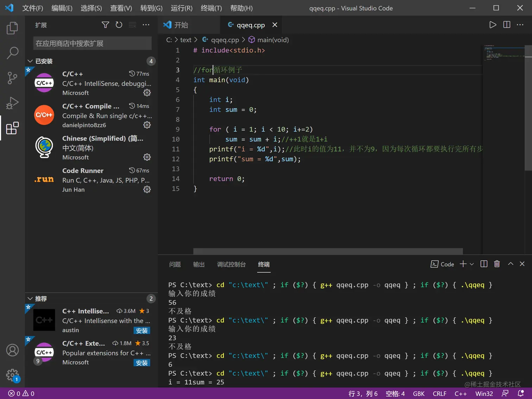
Task: Toggle the split terminal button
Action: coord(484,264)
